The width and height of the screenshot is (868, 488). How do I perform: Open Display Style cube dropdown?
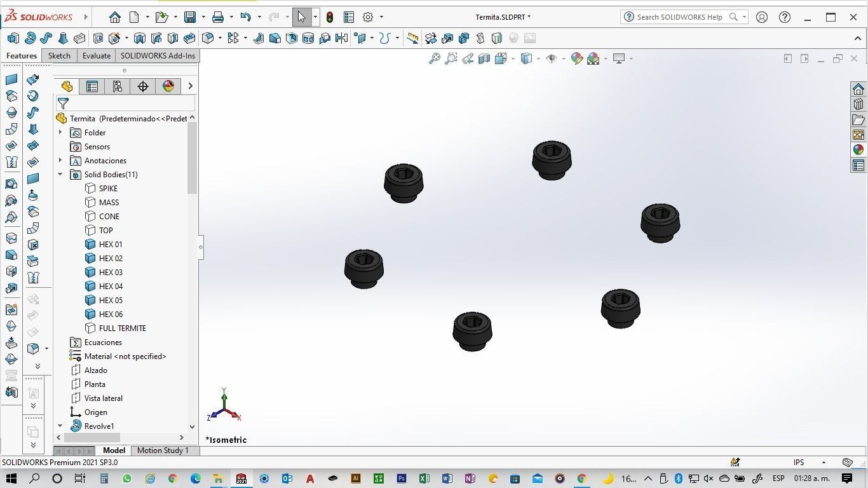pyautogui.click(x=538, y=58)
